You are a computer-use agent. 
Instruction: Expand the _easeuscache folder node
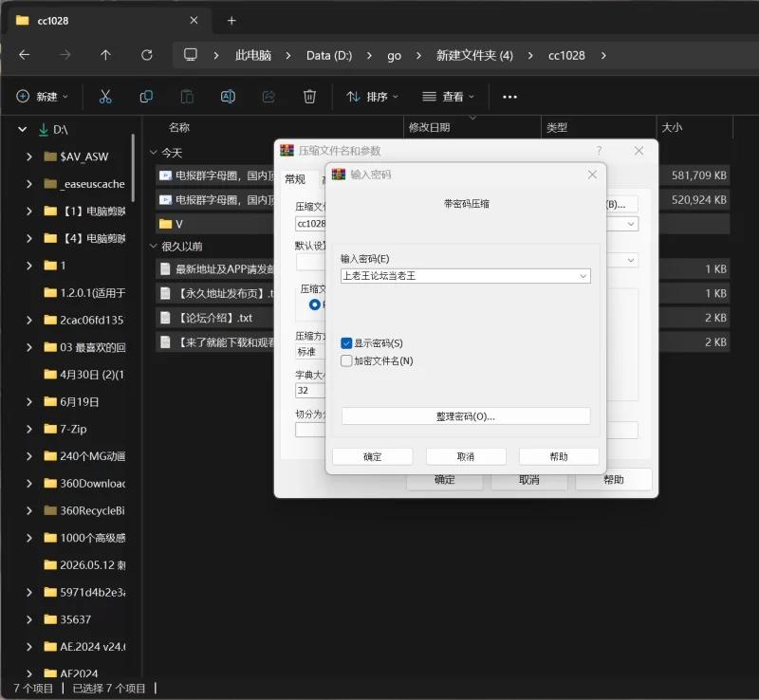click(x=29, y=184)
